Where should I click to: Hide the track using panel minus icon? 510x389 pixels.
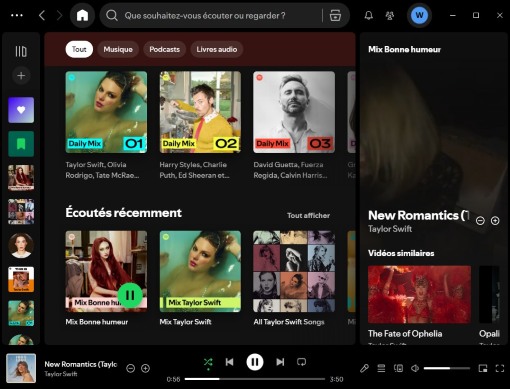(x=480, y=221)
